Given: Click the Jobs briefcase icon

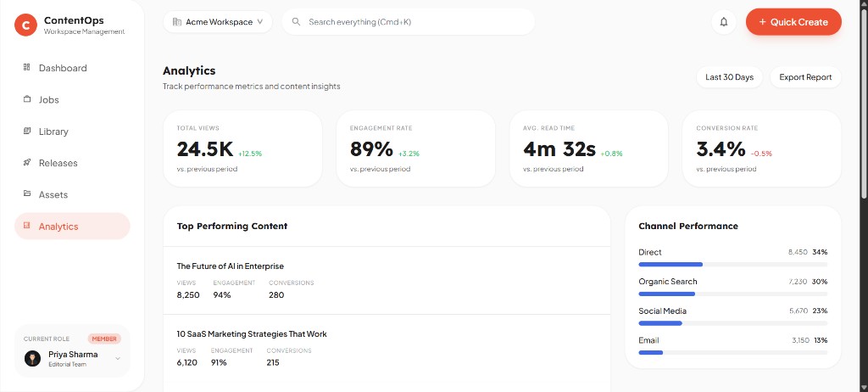Looking at the screenshot, I should (x=26, y=99).
